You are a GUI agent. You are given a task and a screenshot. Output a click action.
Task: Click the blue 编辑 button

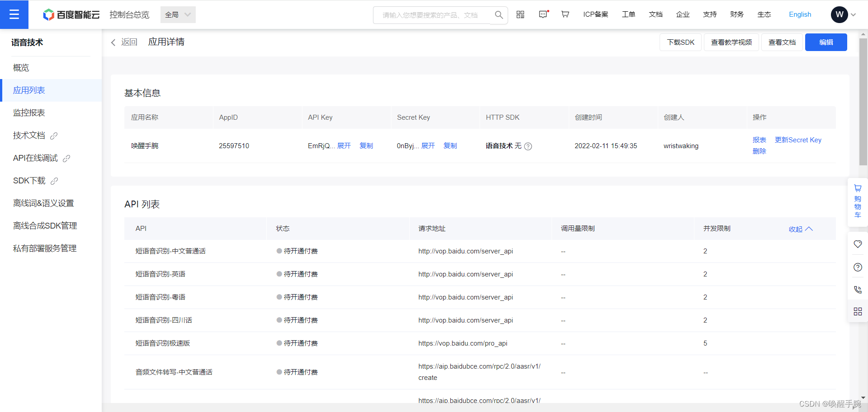coord(826,42)
